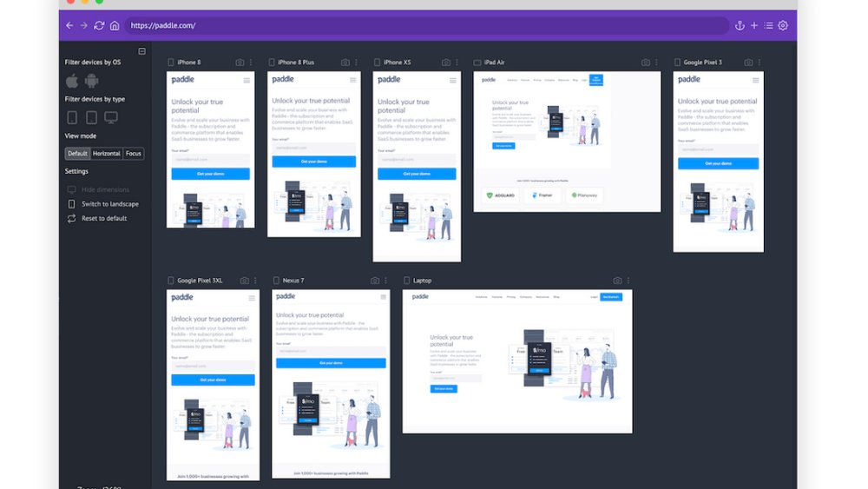Go forward with the forward arrow

click(x=83, y=25)
